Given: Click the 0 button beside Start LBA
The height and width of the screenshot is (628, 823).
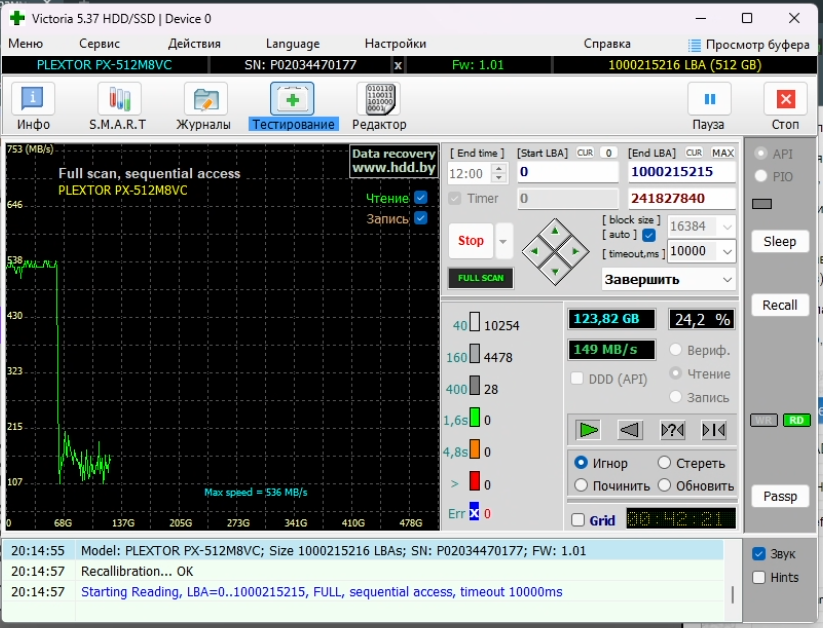Looking at the screenshot, I should [609, 153].
